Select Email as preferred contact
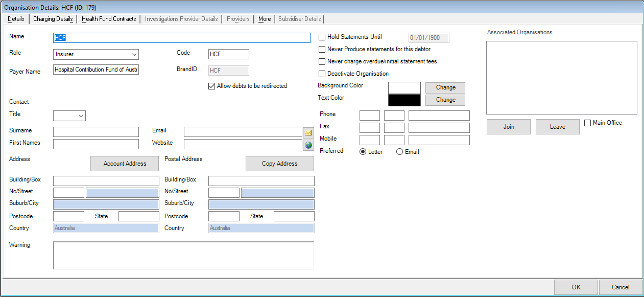Viewport: 644px width, 297px height. click(399, 152)
